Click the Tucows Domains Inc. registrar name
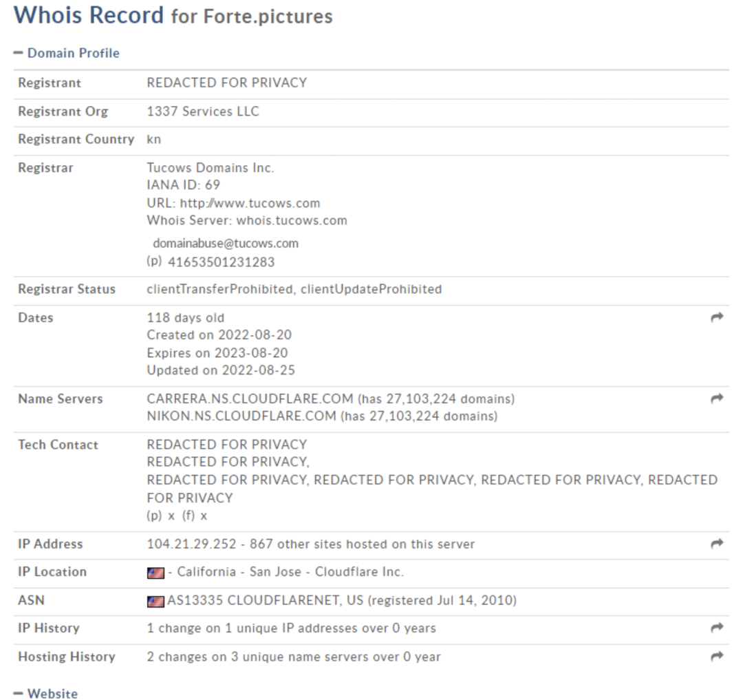Viewport: 743px width, 700px height. tap(211, 168)
